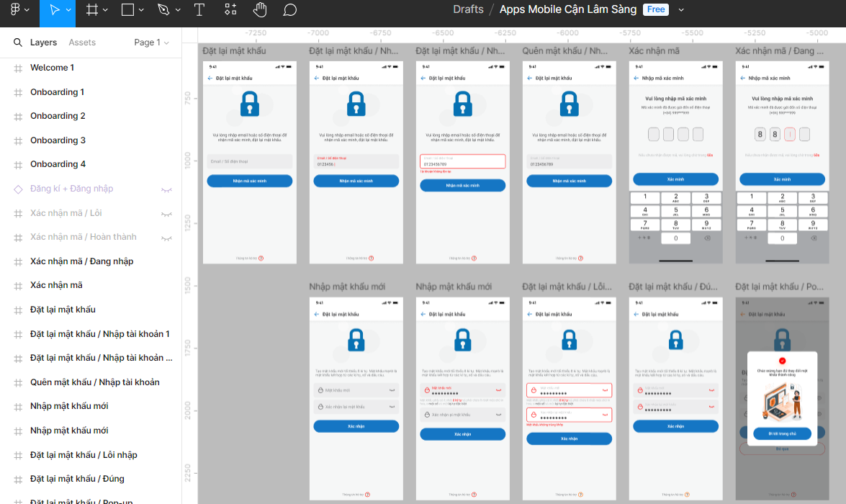This screenshot has width=846, height=504.
Task: Open file options chevron beside Free badge
Action: tap(681, 10)
